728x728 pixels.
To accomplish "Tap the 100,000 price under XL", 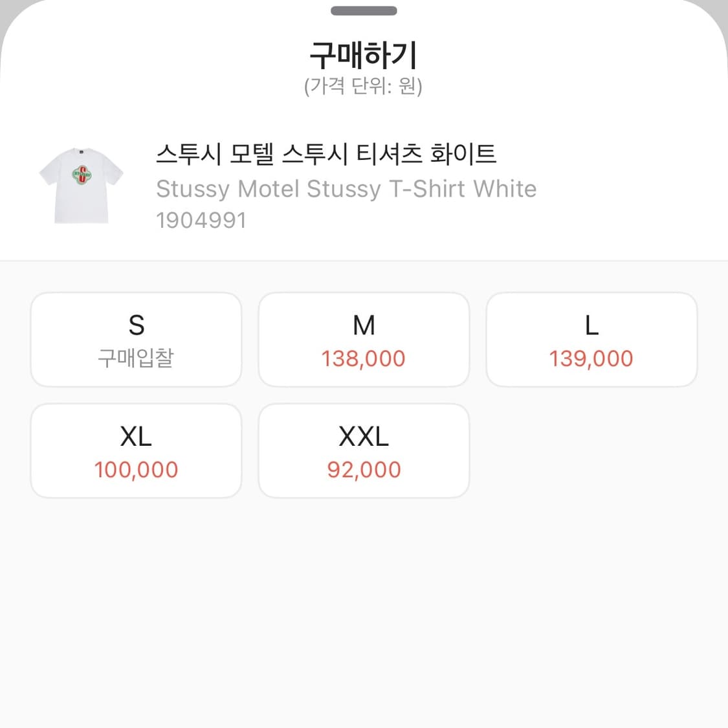I will 136,470.
